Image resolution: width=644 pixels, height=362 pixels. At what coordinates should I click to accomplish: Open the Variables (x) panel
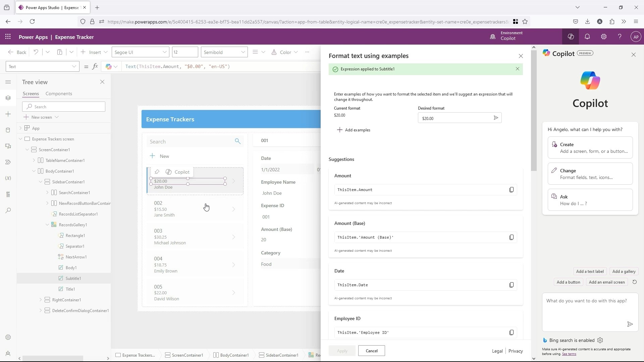point(8,178)
